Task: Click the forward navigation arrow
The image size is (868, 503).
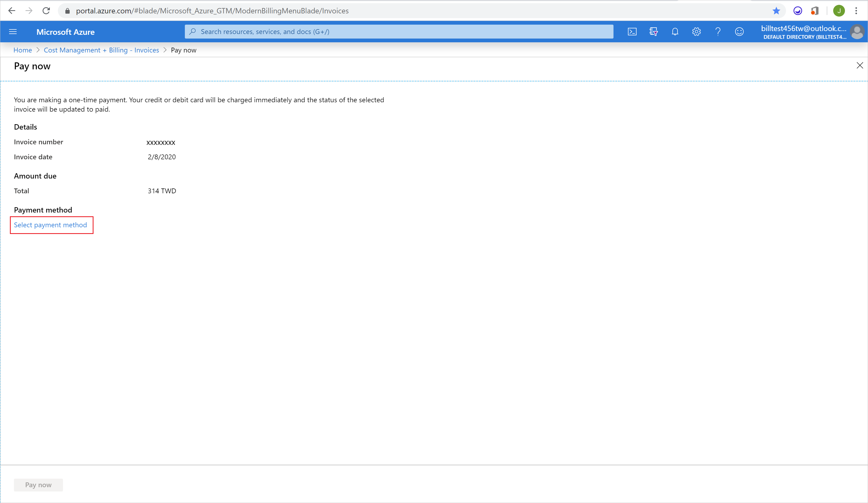Action: coord(27,10)
